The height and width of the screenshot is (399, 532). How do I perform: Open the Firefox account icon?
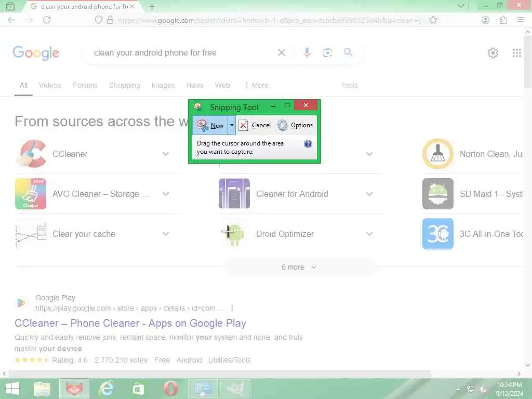pyautogui.click(x=485, y=20)
